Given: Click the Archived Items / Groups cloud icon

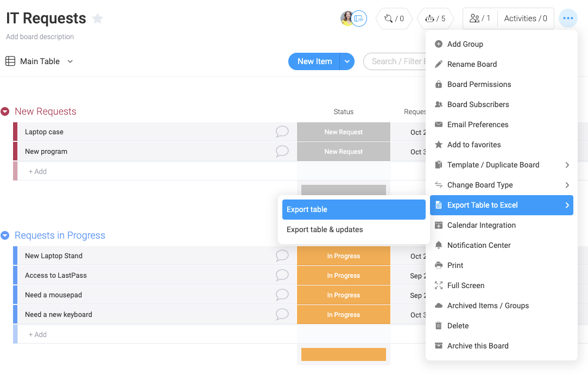Looking at the screenshot, I should point(438,306).
